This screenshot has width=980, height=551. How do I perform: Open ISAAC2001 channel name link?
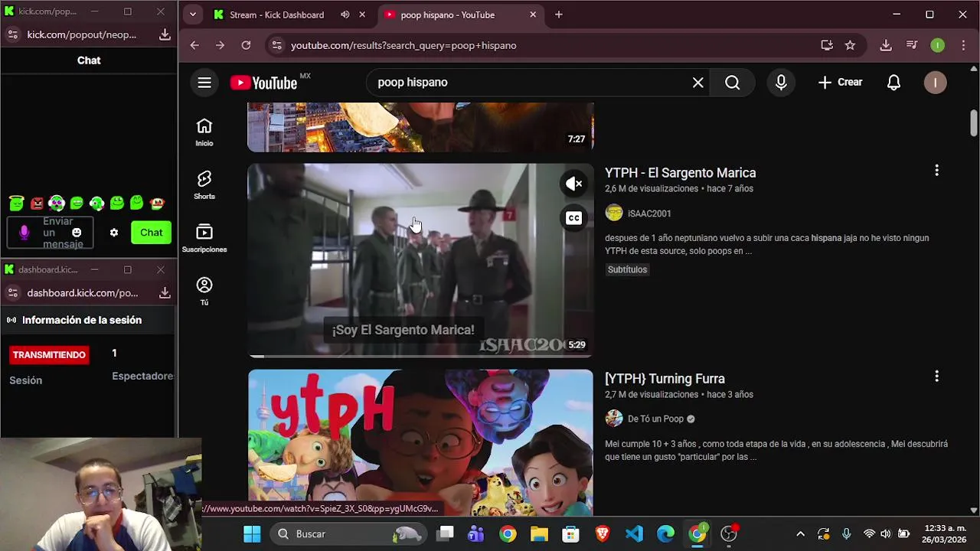(x=649, y=214)
